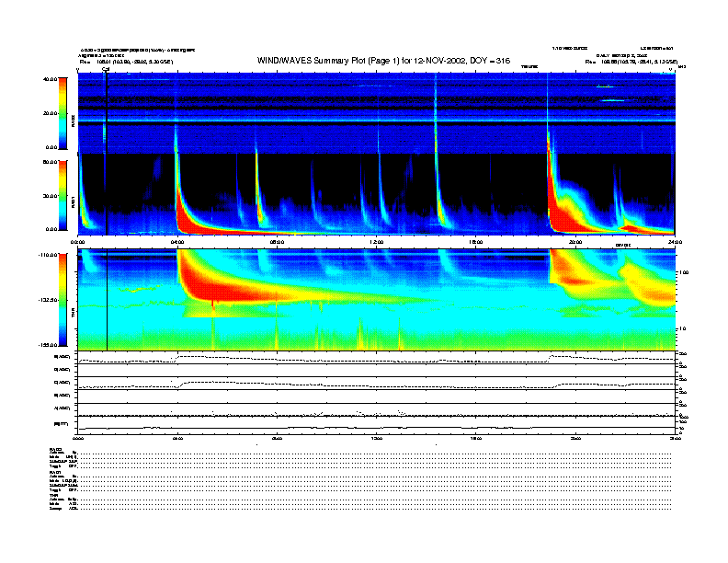Click the 40.00 label on RAD2 scale
728x563 pixels.
pos(50,79)
